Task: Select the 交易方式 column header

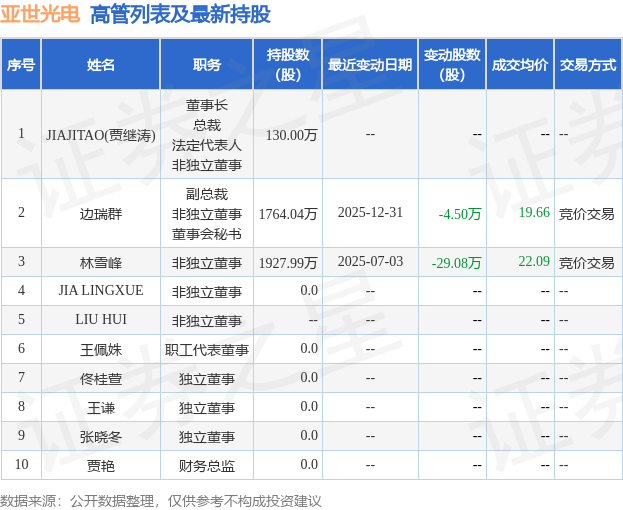Action: click(x=588, y=64)
